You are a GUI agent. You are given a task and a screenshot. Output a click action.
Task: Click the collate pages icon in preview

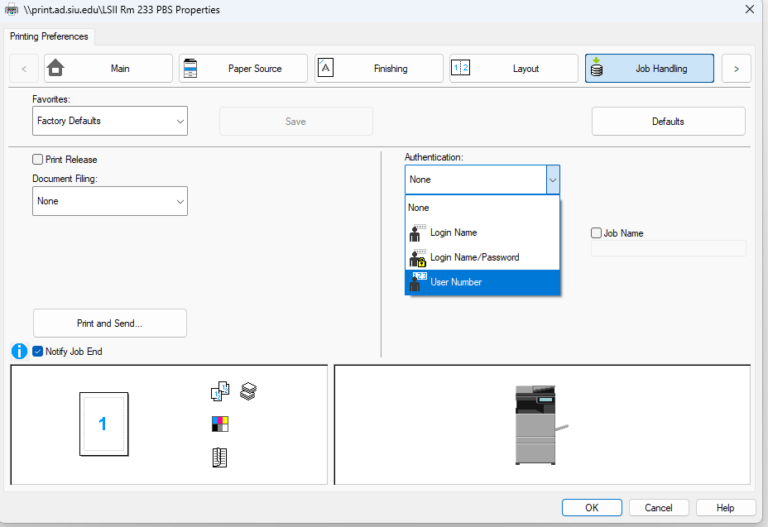click(x=220, y=391)
